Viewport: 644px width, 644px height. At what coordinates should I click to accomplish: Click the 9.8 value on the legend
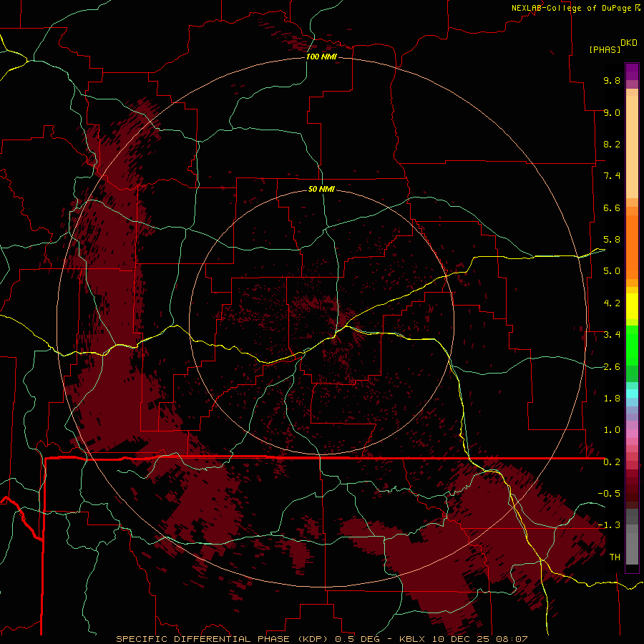point(612,80)
